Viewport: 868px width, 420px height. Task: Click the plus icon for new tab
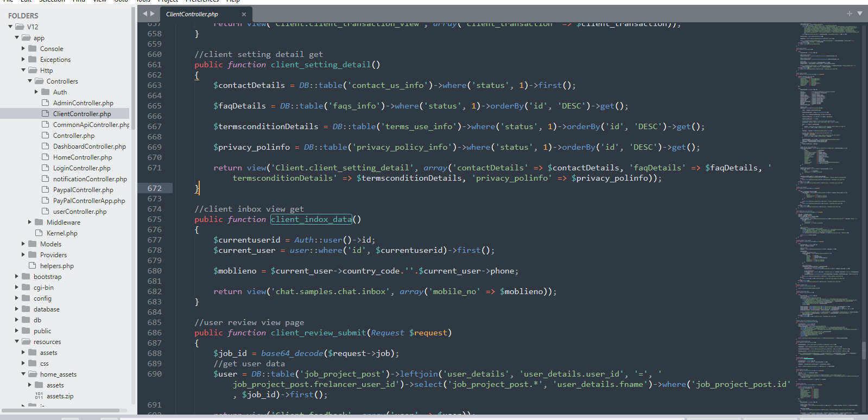point(849,14)
